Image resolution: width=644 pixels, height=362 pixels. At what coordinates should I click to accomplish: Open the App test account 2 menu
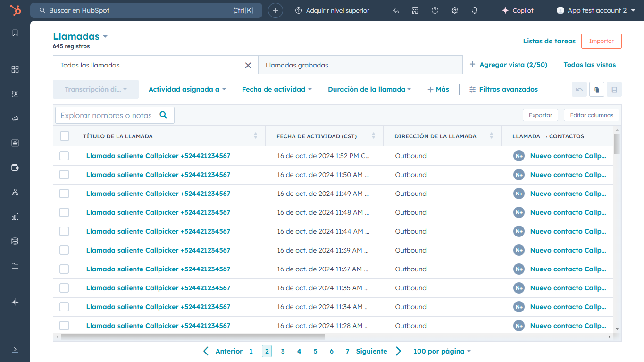coord(596,10)
